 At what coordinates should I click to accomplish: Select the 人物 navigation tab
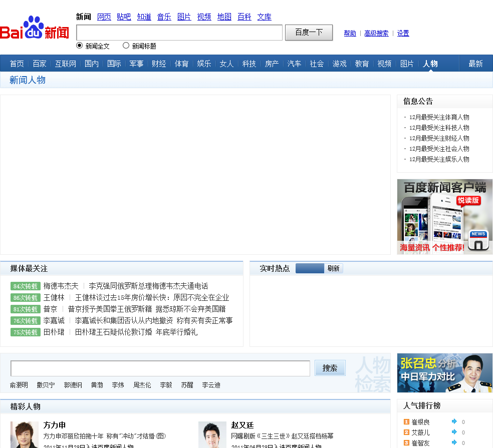(430, 64)
